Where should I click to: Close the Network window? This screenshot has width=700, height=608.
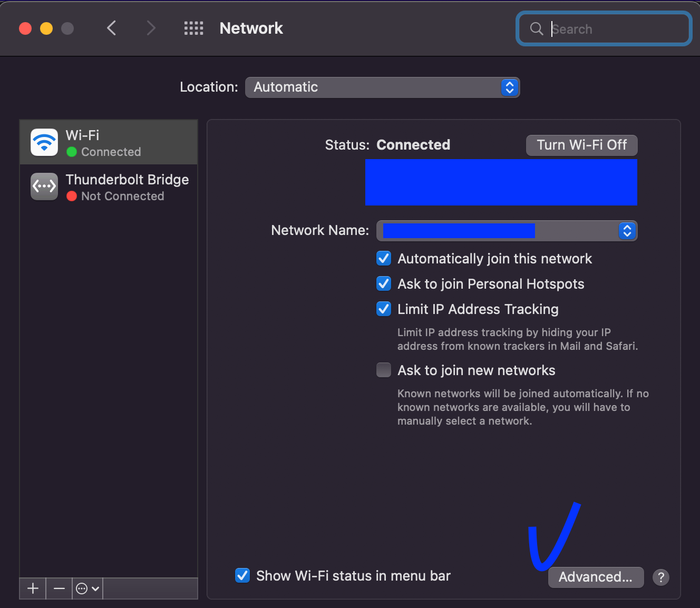(25, 28)
